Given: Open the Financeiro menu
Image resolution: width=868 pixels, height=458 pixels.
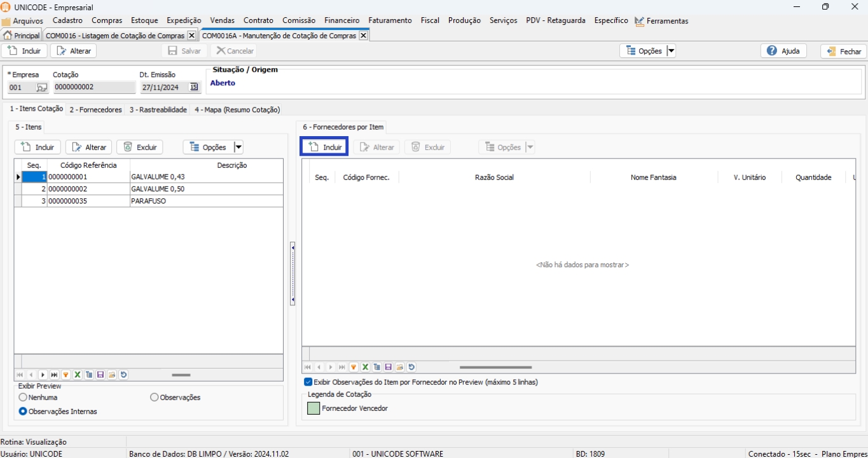Looking at the screenshot, I should [x=341, y=20].
